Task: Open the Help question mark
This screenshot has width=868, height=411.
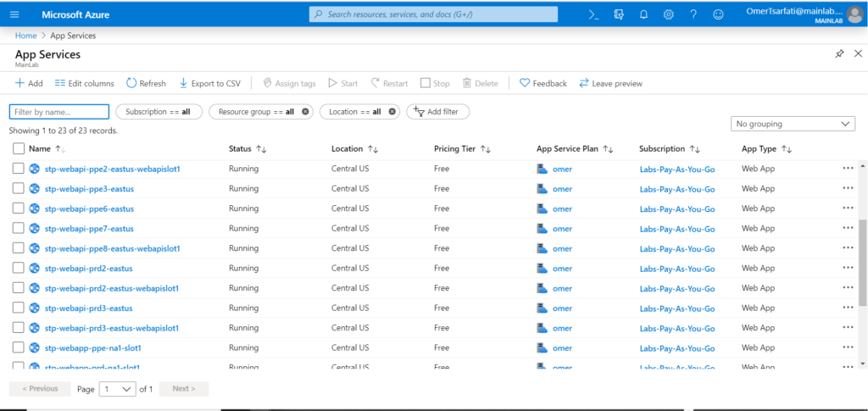Action: (x=693, y=15)
